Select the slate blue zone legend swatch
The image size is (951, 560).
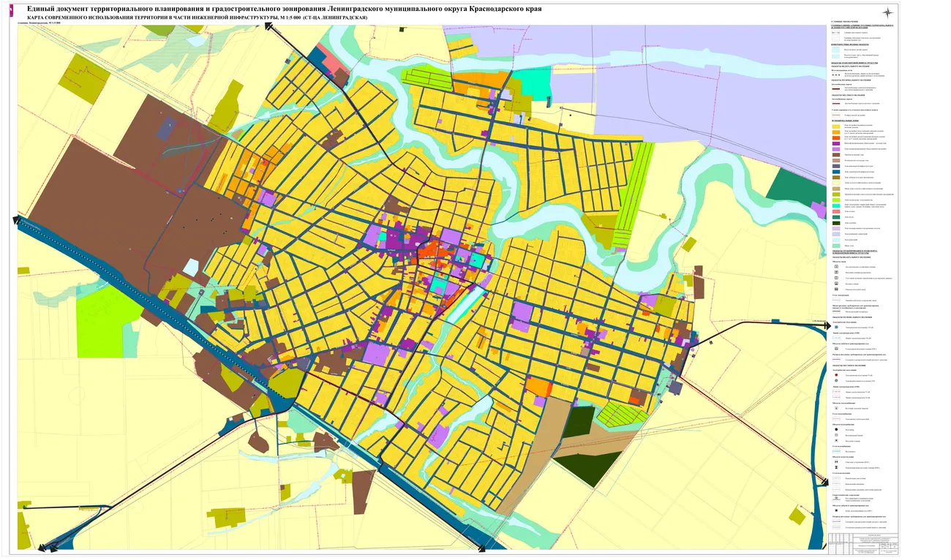coord(836,166)
